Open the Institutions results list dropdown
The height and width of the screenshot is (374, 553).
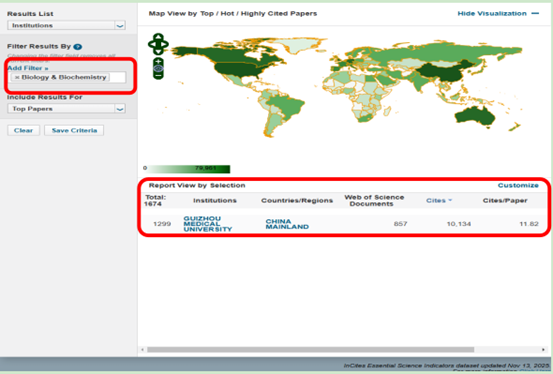pos(66,25)
